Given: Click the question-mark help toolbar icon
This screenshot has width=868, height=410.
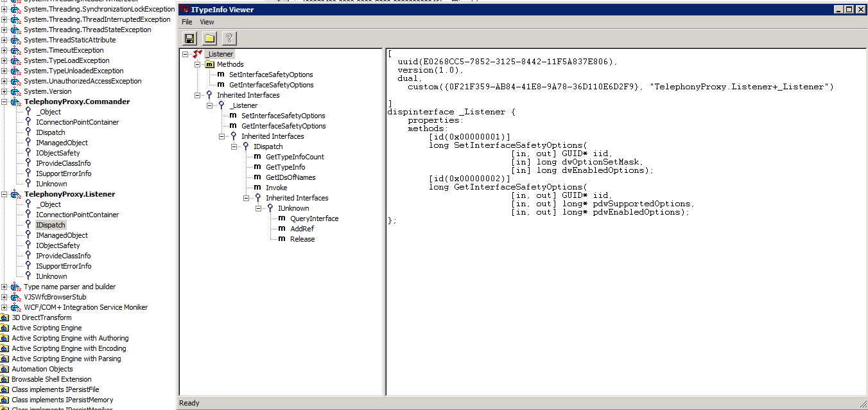Looking at the screenshot, I should (229, 39).
